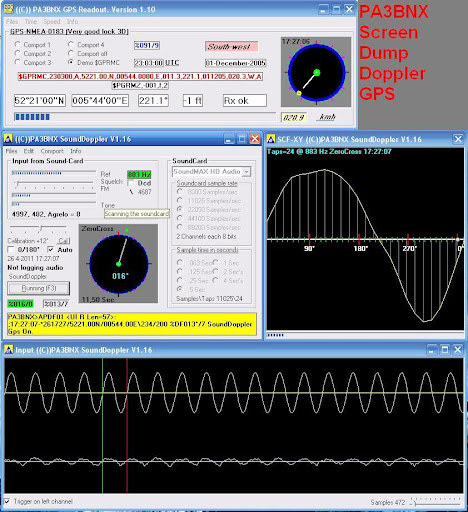Viewport: 468px width, 512px height.
Task: Click the $GPRMC NMEA sentence line
Action: click(x=140, y=76)
